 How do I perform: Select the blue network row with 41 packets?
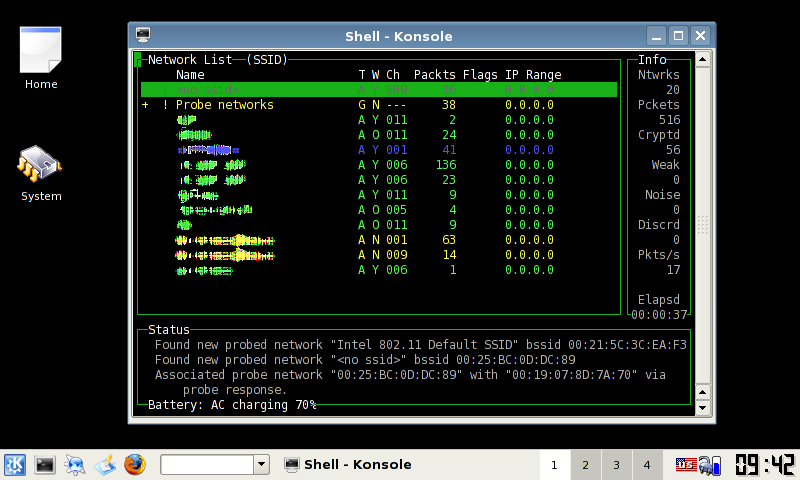379,150
